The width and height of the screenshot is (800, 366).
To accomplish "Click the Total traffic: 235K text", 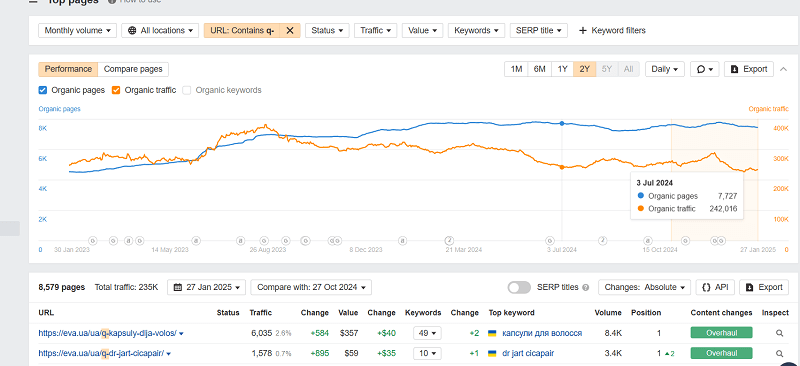I will coord(127,287).
